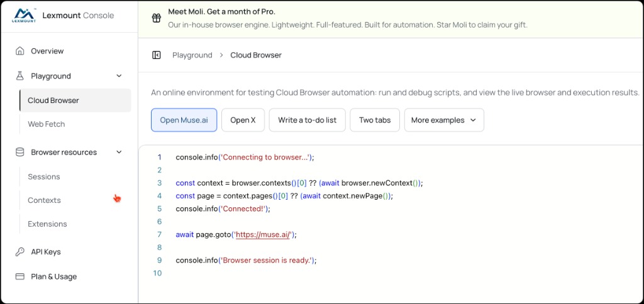Open the More examples dropdown

coord(444,120)
